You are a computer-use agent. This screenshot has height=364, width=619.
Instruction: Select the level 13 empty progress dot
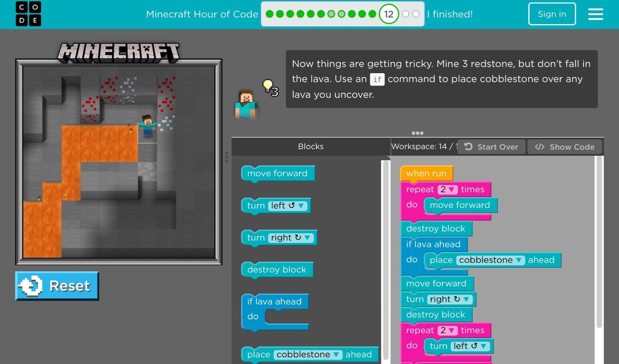[405, 14]
